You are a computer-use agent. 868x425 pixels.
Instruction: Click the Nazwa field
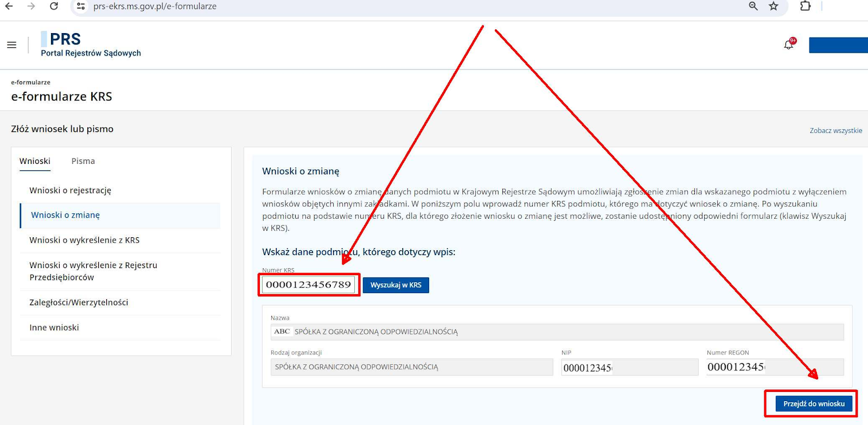tap(557, 332)
